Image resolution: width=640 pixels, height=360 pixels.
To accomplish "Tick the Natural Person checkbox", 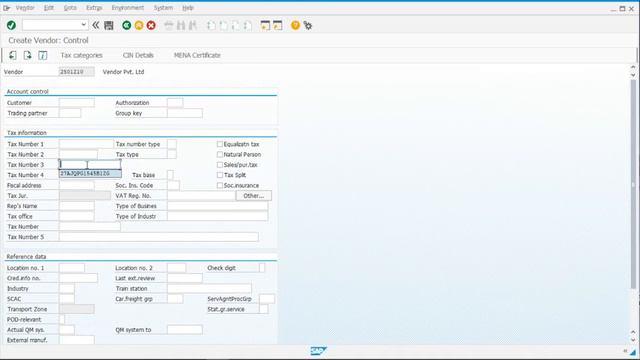I will click(220, 154).
